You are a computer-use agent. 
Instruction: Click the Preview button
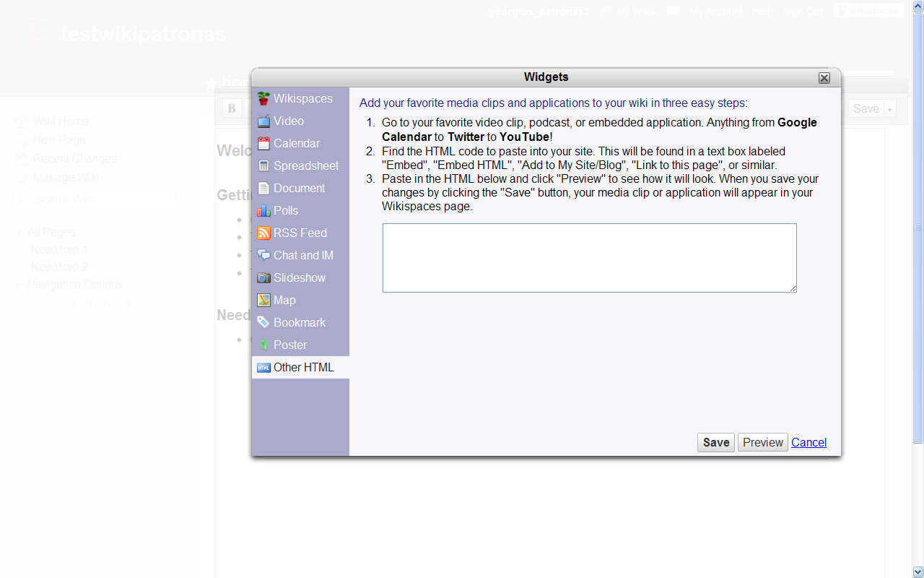pos(762,442)
